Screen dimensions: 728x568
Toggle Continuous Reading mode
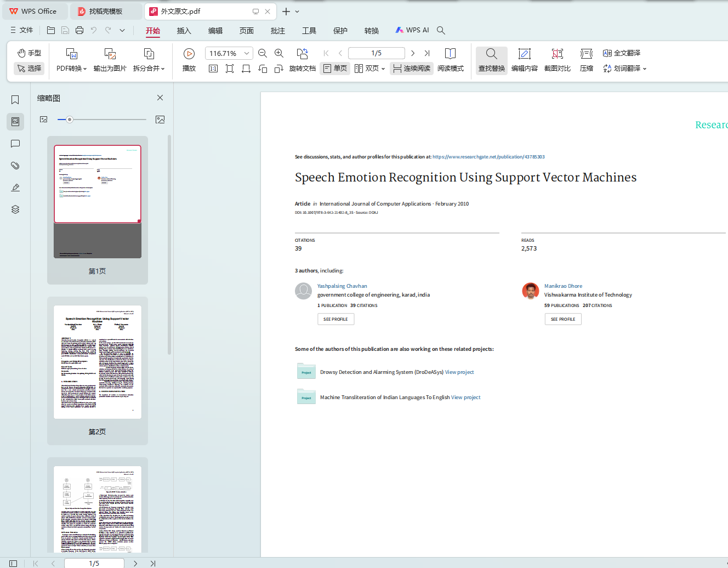coord(412,69)
